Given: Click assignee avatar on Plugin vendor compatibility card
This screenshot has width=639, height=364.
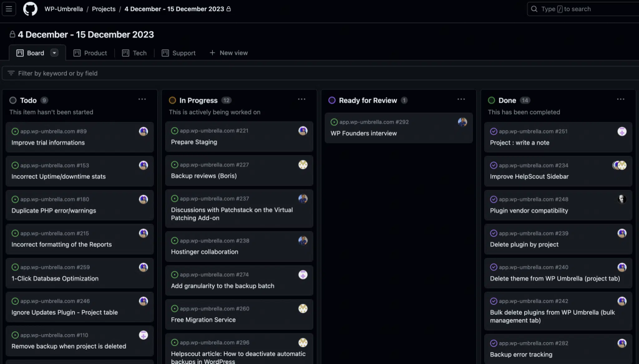Looking at the screenshot, I should pos(622,199).
